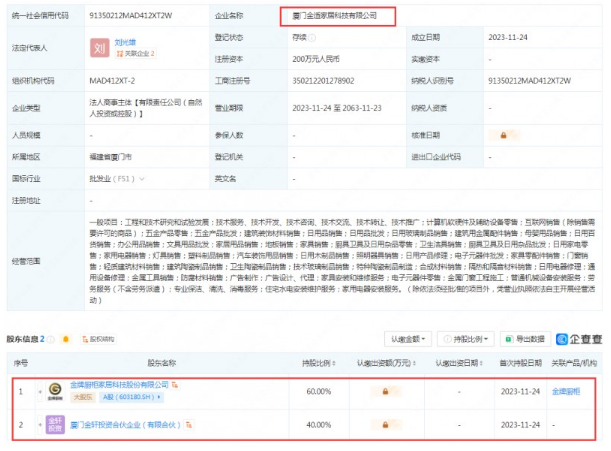Click the red 刘 avatar of the legal representative
The image size is (611, 451).
[x=100, y=48]
